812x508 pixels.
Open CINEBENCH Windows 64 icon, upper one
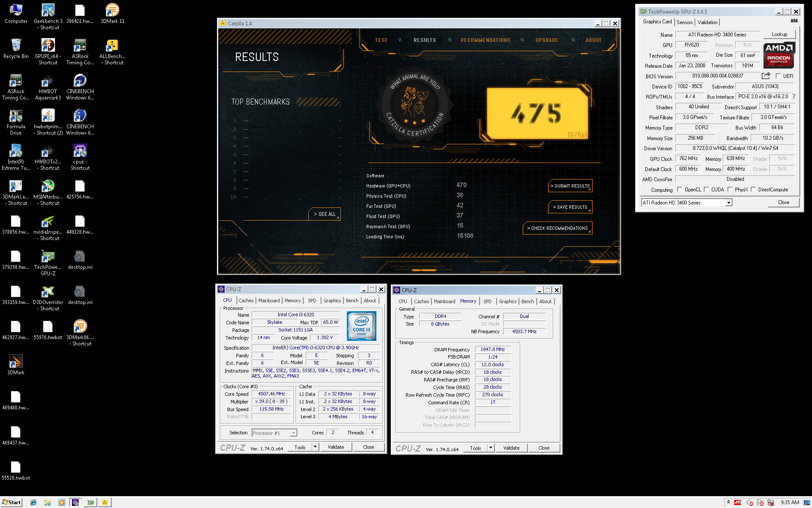(80, 86)
